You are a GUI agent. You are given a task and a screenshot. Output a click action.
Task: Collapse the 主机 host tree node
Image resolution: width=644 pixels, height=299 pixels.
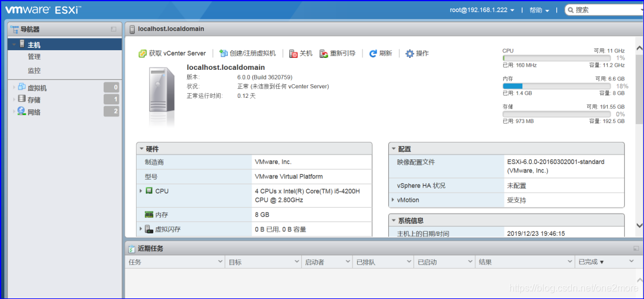click(x=14, y=44)
